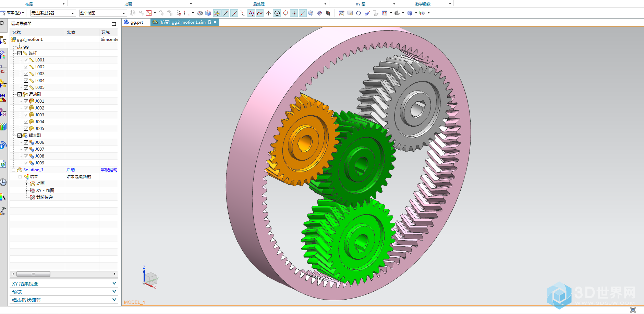The image size is (644, 314).
Task: Select the gg2_motion1 root node
Action: pyautogui.click(x=29, y=39)
